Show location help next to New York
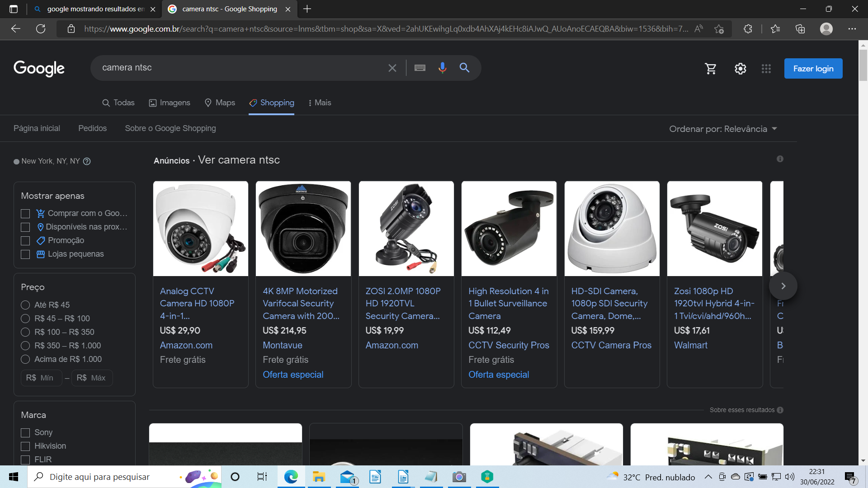 click(87, 161)
